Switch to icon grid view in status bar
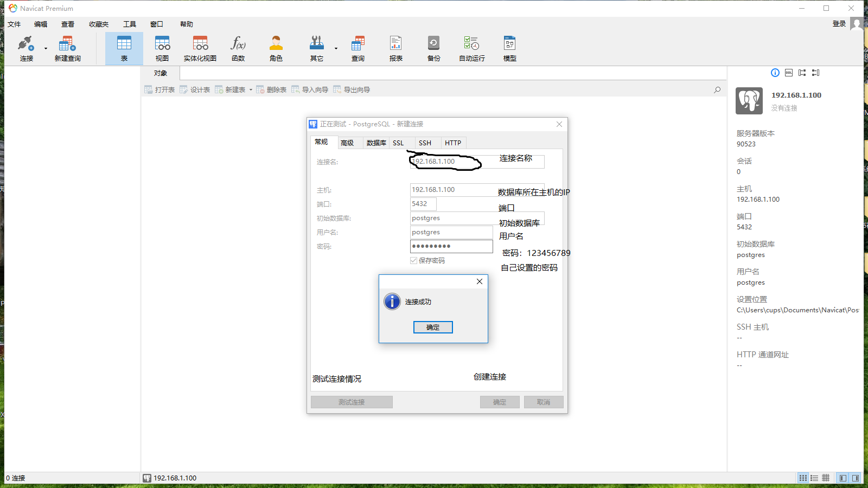This screenshot has height=488, width=868. (803, 478)
